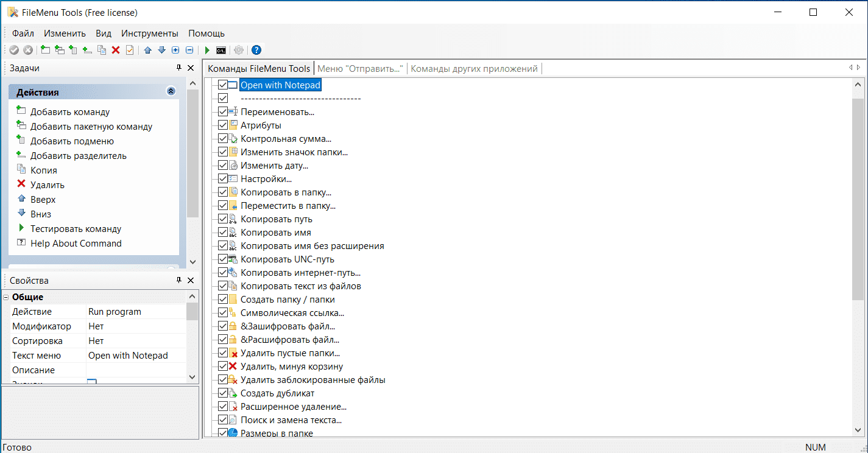This screenshot has height=453, width=868.
Task: Click the Задачи panel scrollbar down arrow
Action: click(x=192, y=262)
